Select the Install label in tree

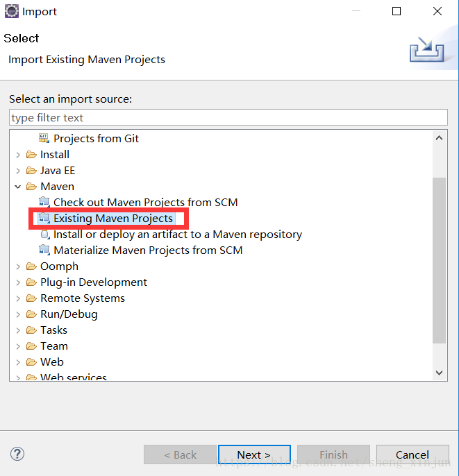pos(55,155)
